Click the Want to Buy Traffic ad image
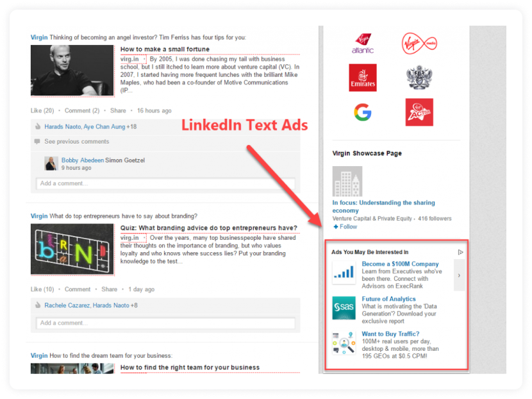This screenshot has width=532, height=399. coord(344,343)
